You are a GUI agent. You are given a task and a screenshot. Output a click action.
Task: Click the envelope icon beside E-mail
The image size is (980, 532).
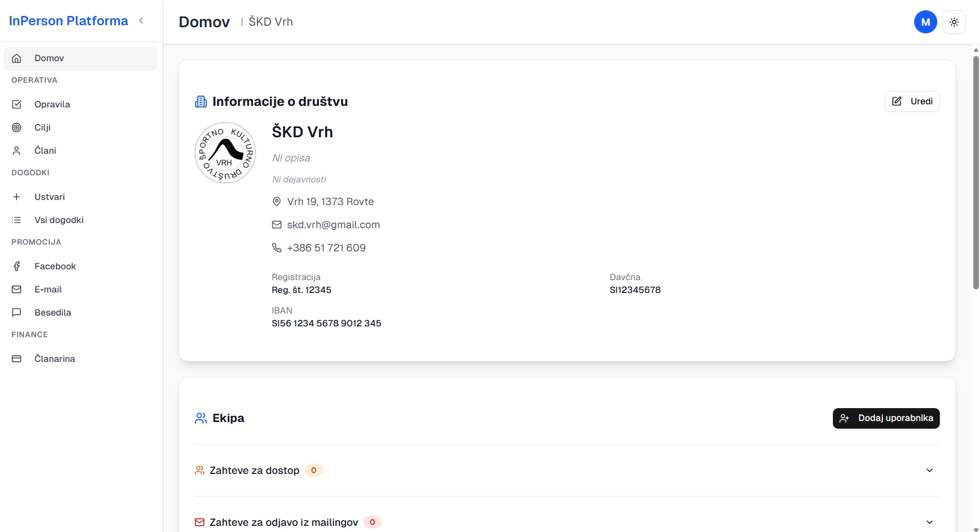pyautogui.click(x=17, y=289)
